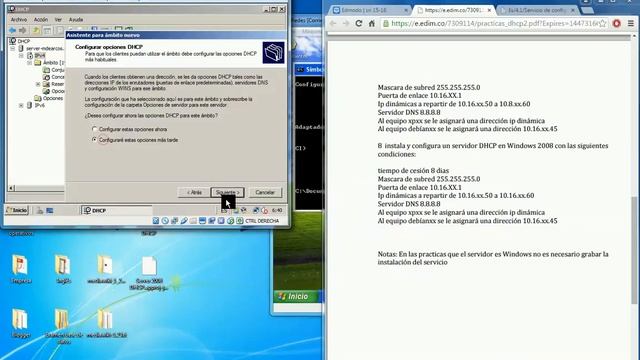The height and width of the screenshot is (360, 640).
Task: Click the Inicio button in Server 2008 taskbar
Action: pyautogui.click(x=17, y=210)
